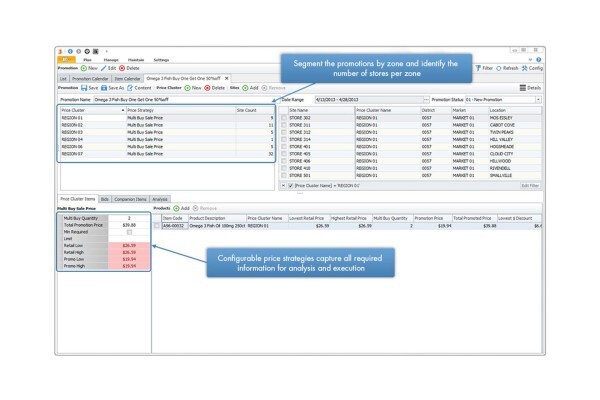This screenshot has width=600, height=400.
Task: Click the Total Promotion Price value field
Action: tap(129, 225)
